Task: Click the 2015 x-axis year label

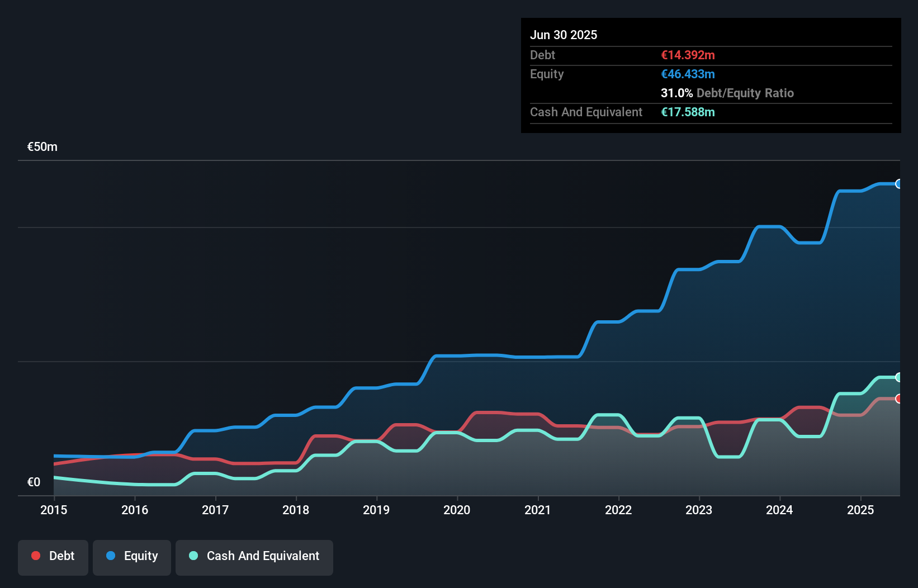Action: coord(54,510)
